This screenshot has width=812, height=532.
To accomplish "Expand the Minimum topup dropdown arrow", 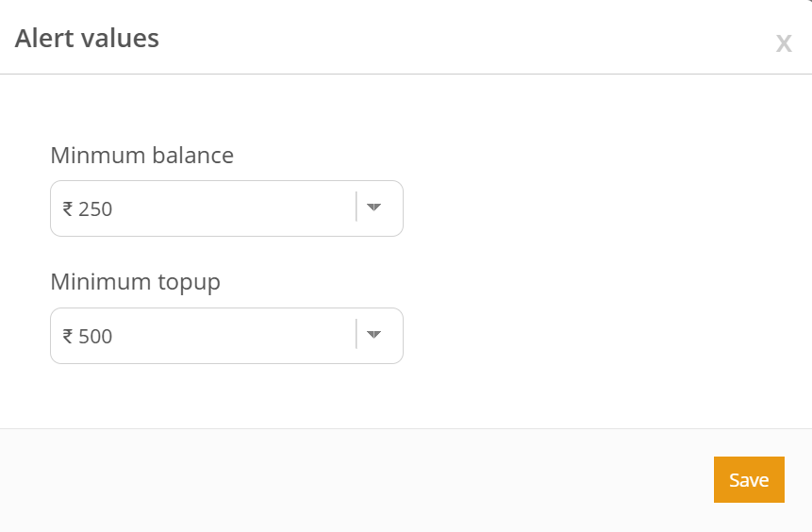I will click(x=373, y=335).
